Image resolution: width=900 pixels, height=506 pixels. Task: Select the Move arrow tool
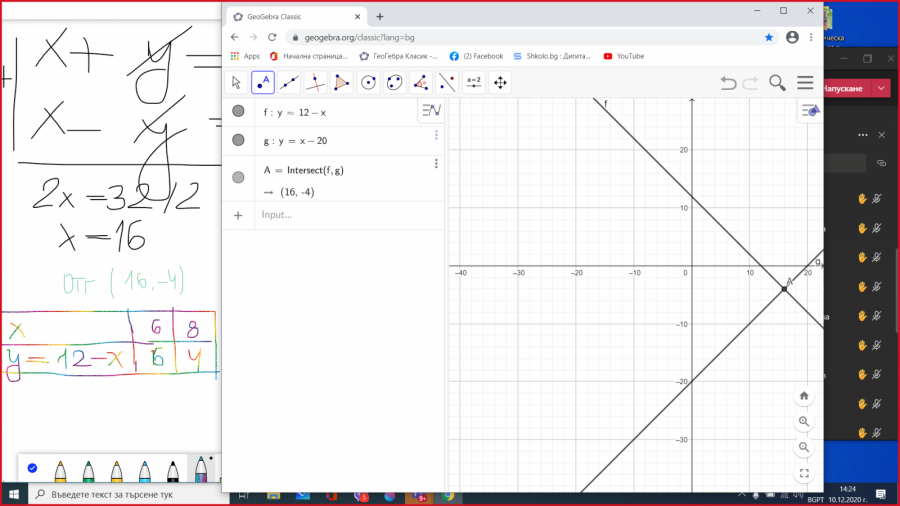click(236, 83)
